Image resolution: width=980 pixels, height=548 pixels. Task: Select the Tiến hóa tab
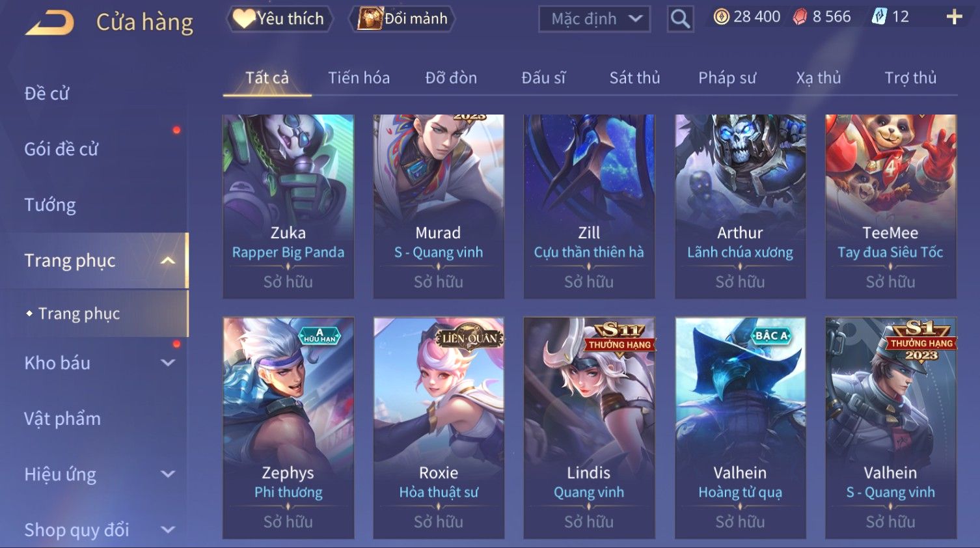pos(359,78)
